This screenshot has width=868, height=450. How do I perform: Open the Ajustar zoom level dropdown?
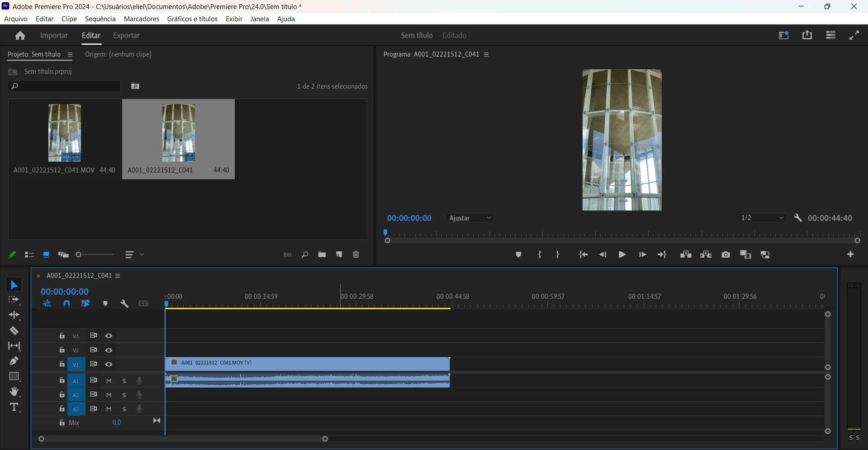pos(470,218)
